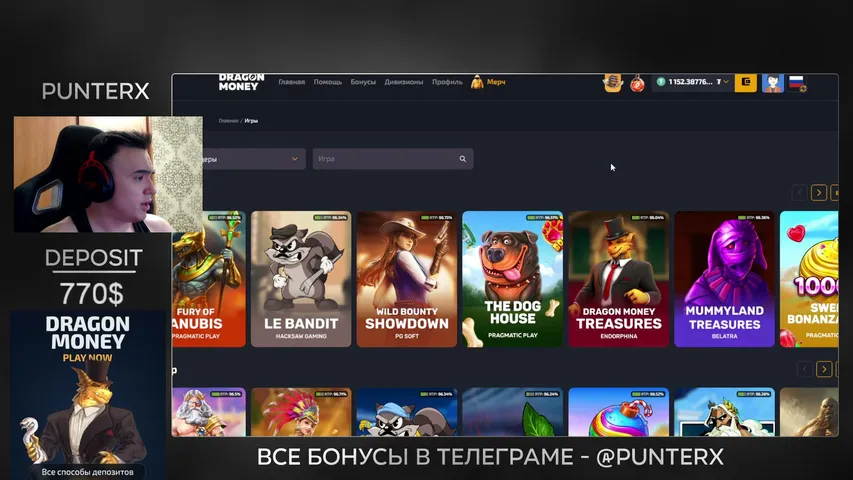This screenshot has height=480, width=853.
Task: Open the Мерч shop link
Action: point(496,82)
